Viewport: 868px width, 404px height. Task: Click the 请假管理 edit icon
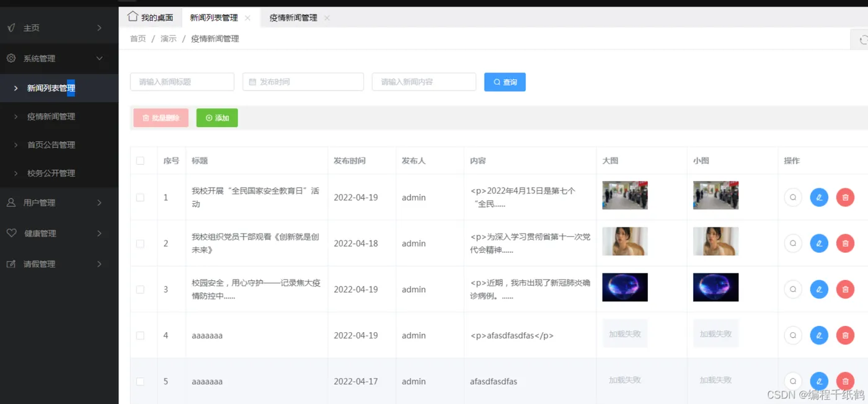click(11, 264)
